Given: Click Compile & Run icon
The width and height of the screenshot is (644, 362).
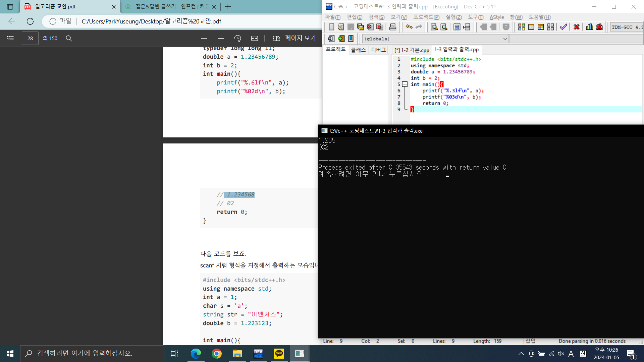Looking at the screenshot, I should pos(541,27).
